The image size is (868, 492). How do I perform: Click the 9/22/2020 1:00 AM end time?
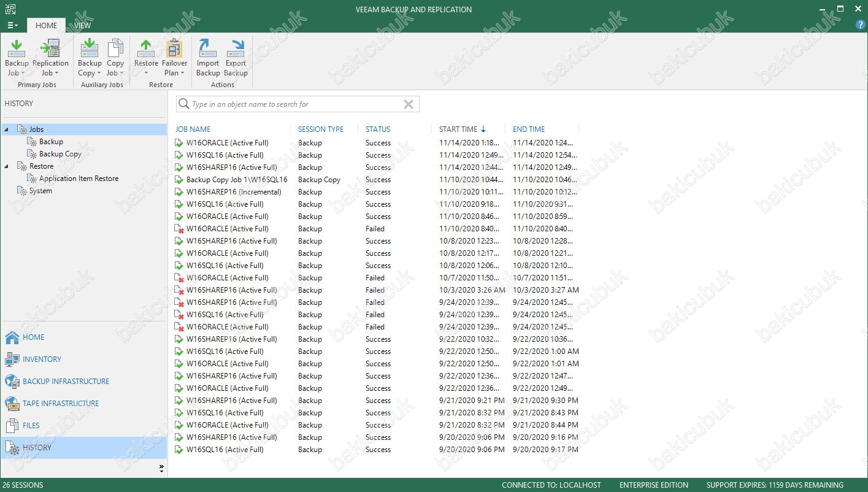(546, 352)
